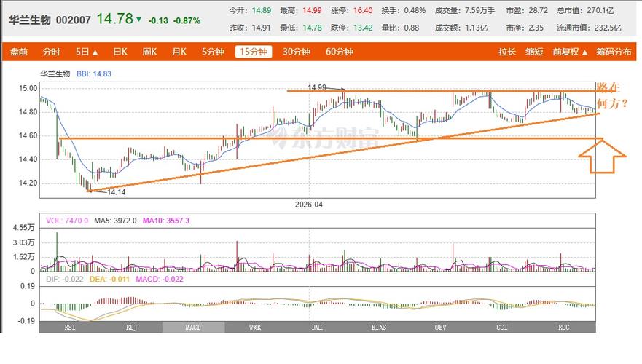Click the stock name 华兰生物 in header
This screenshot has height=364, width=642.
pyautogui.click(x=29, y=20)
